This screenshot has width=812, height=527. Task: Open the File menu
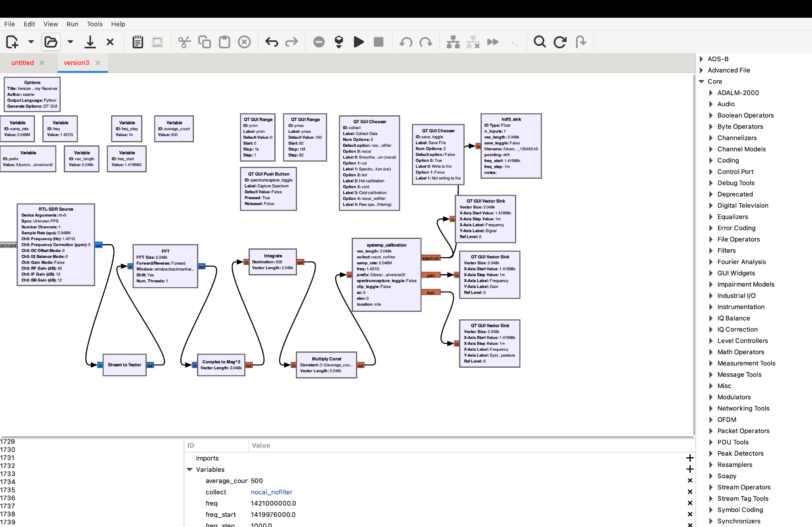10,24
